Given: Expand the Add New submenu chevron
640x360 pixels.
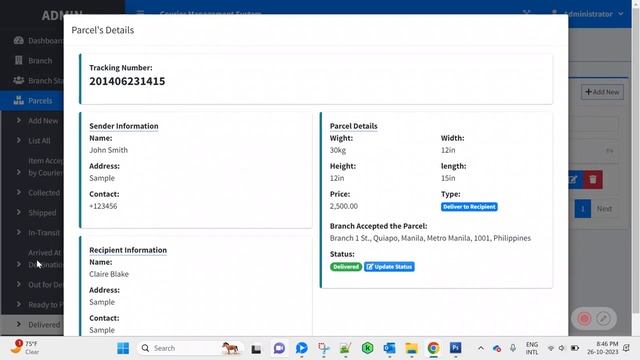Looking at the screenshot, I should point(19,120).
